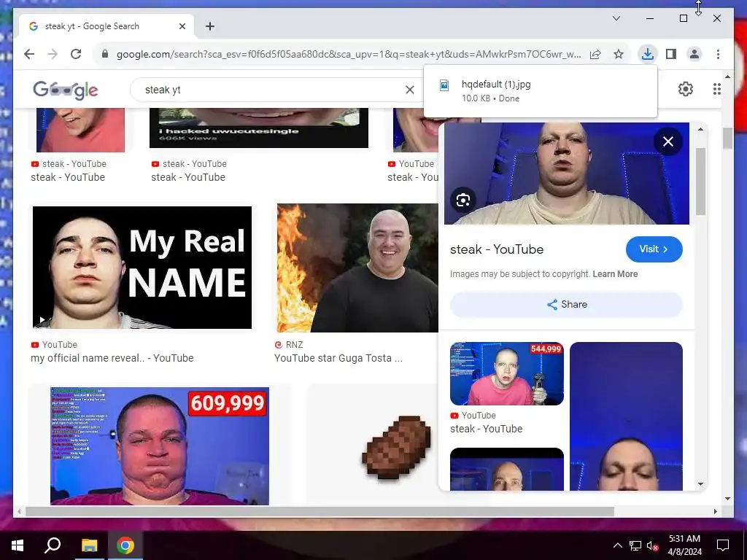Open the 'My Real NAME' thumbnail
This screenshot has width=747, height=560.
[x=142, y=267]
